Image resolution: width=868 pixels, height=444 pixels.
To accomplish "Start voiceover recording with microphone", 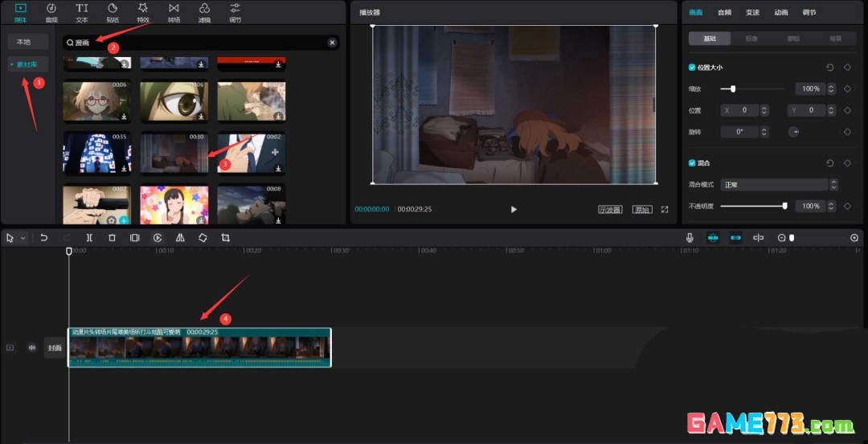I will click(690, 237).
